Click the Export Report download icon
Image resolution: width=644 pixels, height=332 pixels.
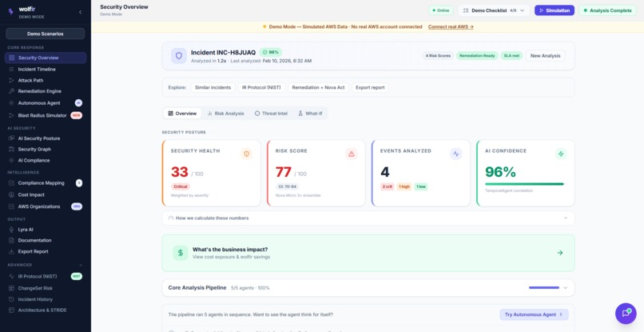(x=11, y=251)
